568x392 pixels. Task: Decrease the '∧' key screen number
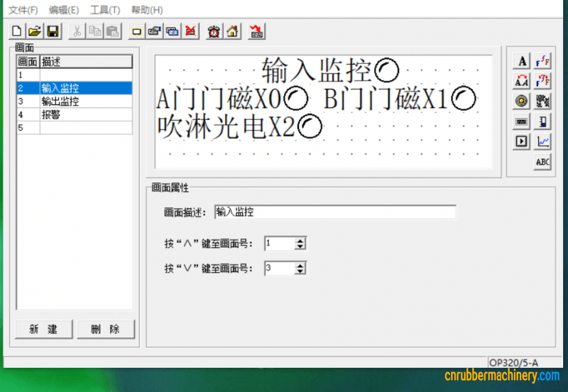coord(300,247)
